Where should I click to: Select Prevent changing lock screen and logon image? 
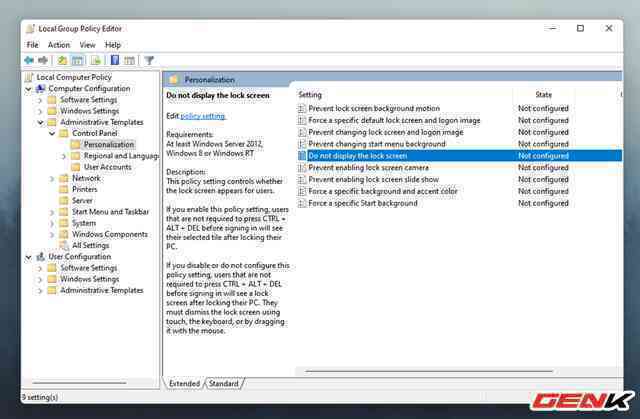coord(386,132)
